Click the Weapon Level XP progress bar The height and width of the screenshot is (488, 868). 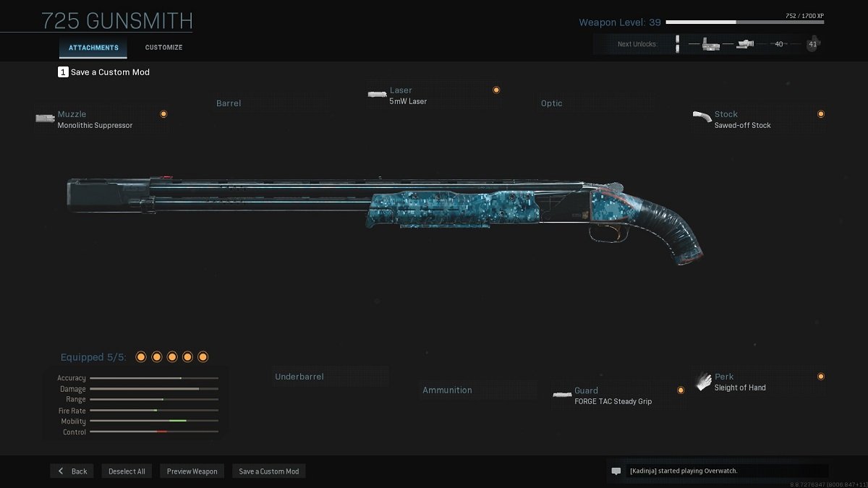coord(744,22)
